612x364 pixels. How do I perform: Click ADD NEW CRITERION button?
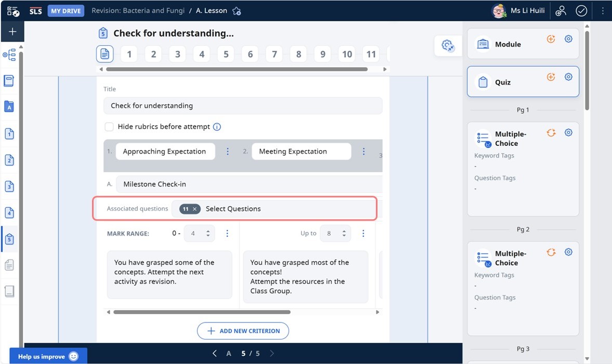point(243,331)
